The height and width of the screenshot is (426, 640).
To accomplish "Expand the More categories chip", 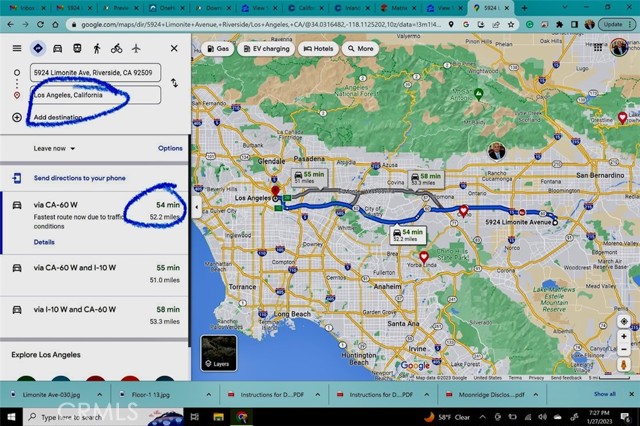I will pyautogui.click(x=359, y=48).
